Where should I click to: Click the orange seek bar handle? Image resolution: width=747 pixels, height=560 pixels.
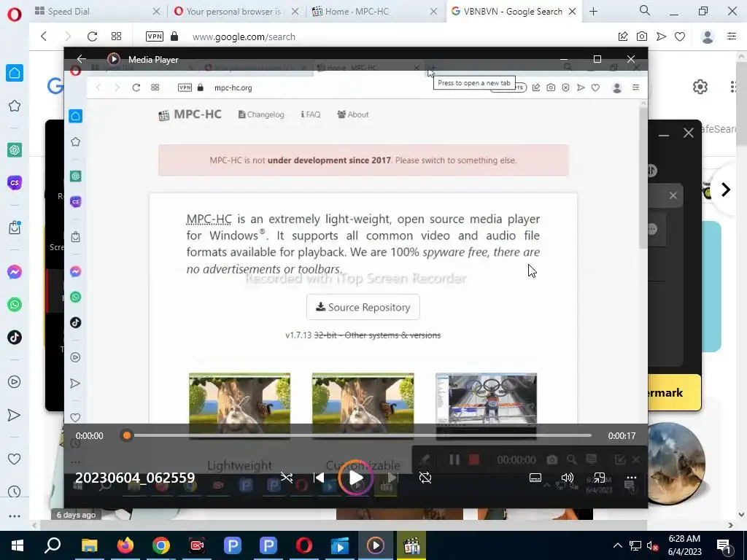click(x=127, y=435)
